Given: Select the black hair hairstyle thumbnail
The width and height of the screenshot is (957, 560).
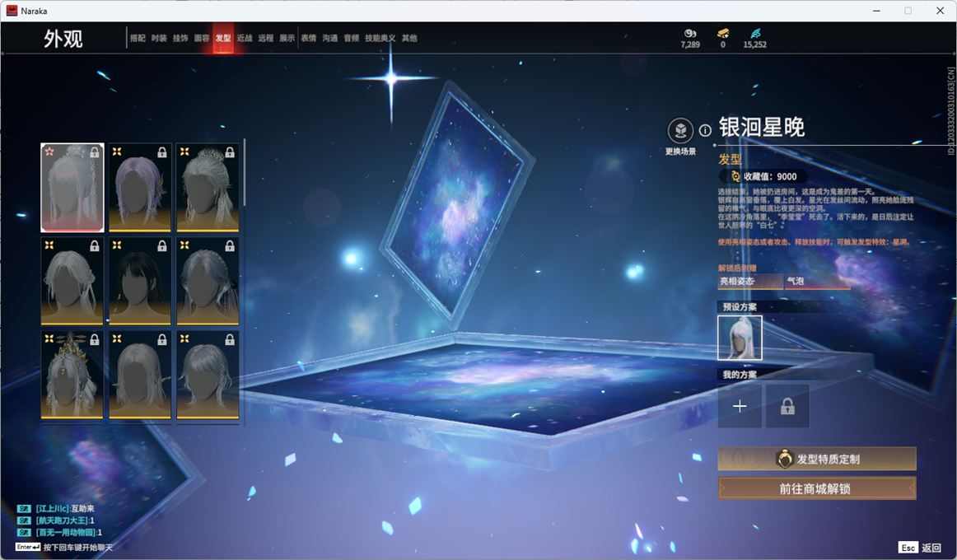Looking at the screenshot, I should tap(140, 281).
